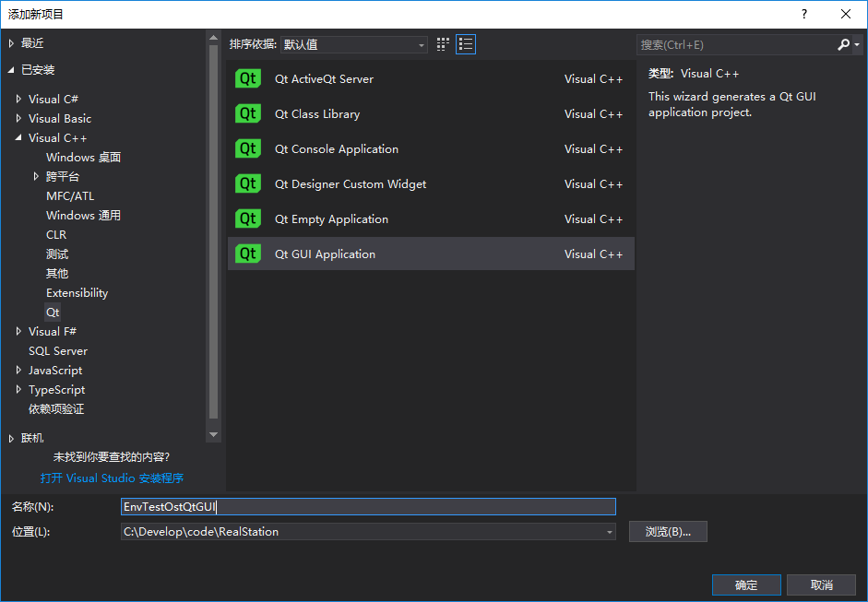This screenshot has height=602, width=868.
Task: Expand the Visual C# node
Action: [x=18, y=99]
